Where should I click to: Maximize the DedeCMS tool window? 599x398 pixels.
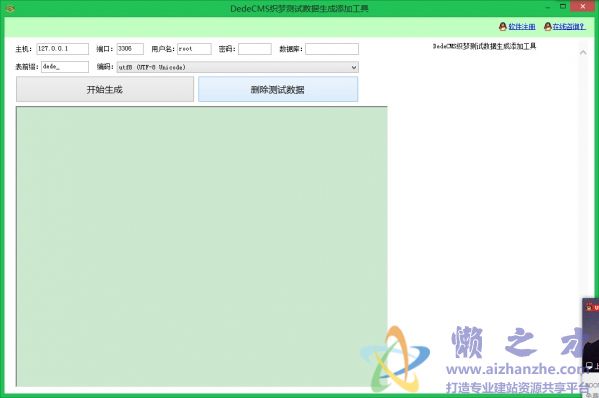(x=563, y=6)
